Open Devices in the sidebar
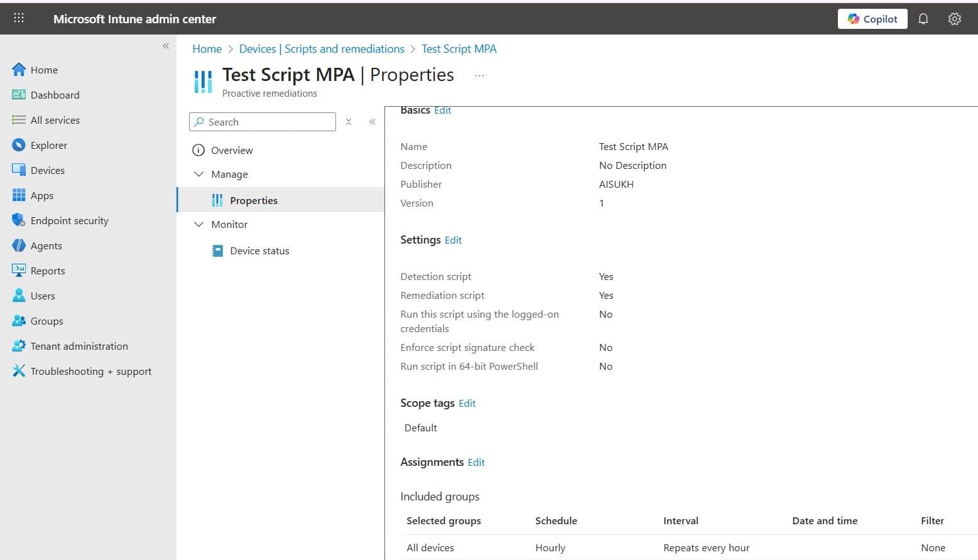The width and height of the screenshot is (978, 560). [x=48, y=170]
